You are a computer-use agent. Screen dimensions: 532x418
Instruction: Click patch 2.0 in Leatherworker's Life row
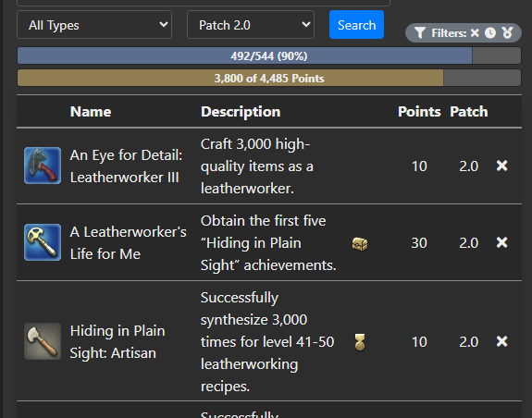tap(468, 242)
